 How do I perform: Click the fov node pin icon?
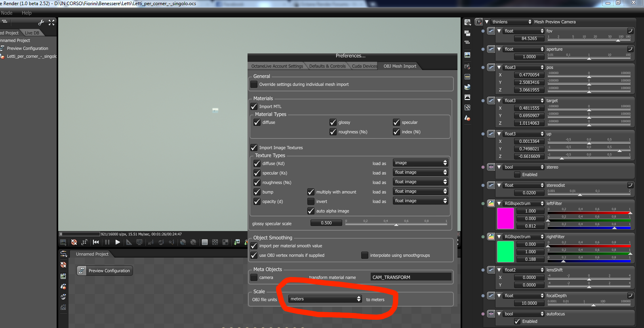[x=491, y=31]
